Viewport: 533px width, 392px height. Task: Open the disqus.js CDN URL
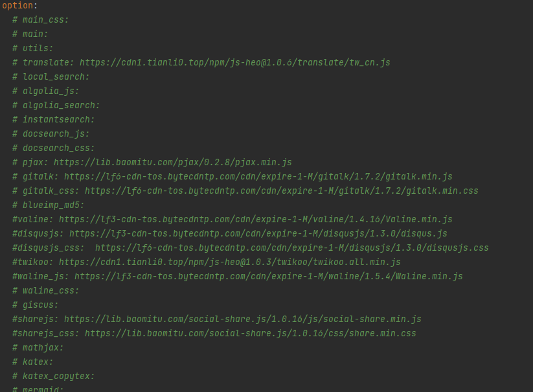tap(258, 234)
